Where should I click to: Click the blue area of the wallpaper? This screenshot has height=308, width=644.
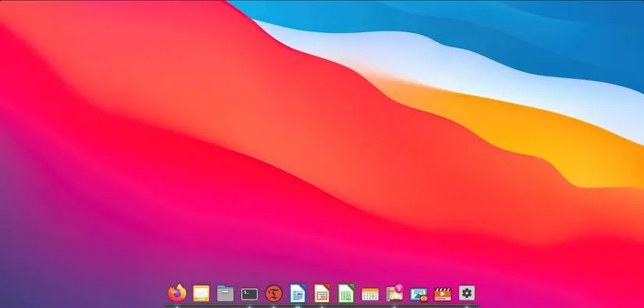(x=514, y=33)
